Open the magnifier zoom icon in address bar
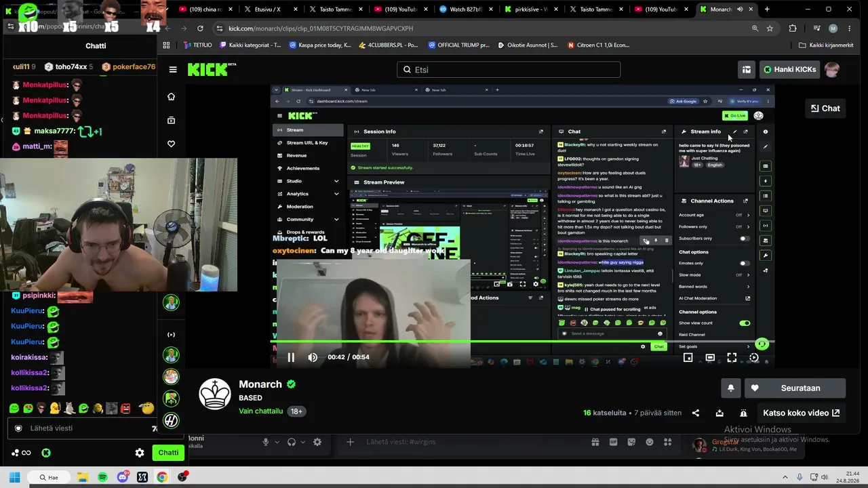This screenshot has width=868, height=488. 755,28
